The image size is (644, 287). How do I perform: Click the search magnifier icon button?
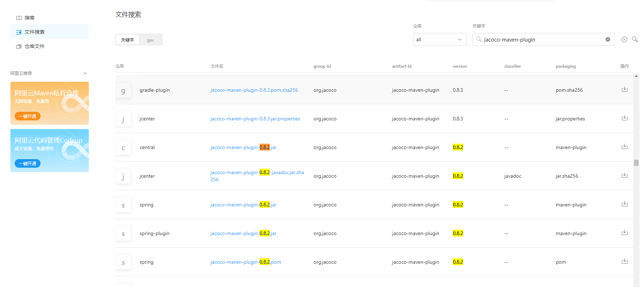point(635,39)
